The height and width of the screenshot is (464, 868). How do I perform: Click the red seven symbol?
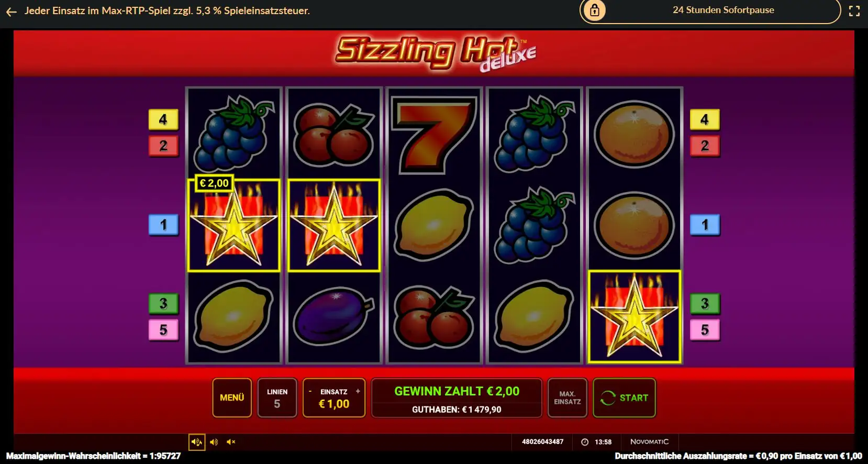(x=434, y=135)
